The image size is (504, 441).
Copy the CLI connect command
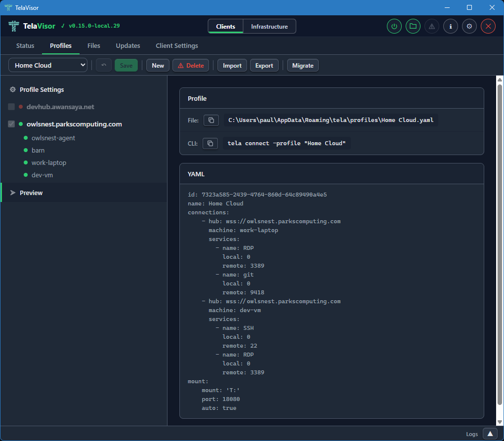click(x=210, y=143)
